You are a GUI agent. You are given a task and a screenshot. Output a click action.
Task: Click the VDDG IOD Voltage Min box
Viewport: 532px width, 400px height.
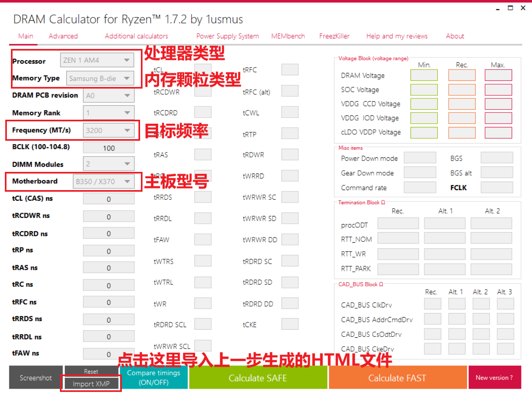pos(424,118)
